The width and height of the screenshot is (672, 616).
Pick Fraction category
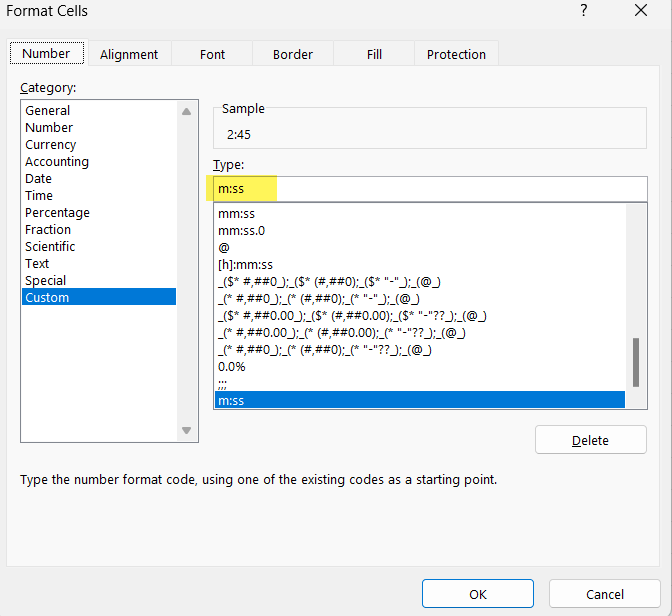click(99, 229)
